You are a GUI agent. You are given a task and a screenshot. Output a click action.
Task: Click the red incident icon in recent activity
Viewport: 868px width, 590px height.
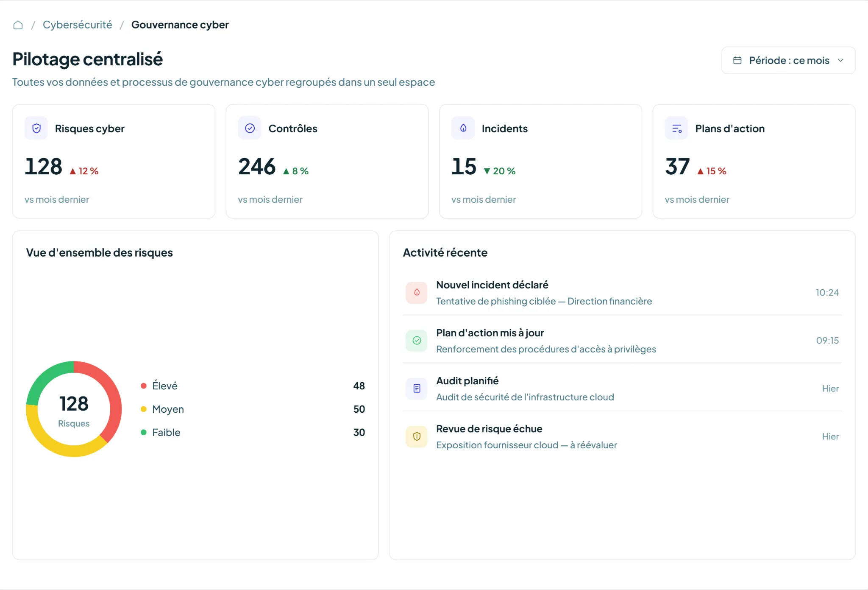tap(417, 293)
